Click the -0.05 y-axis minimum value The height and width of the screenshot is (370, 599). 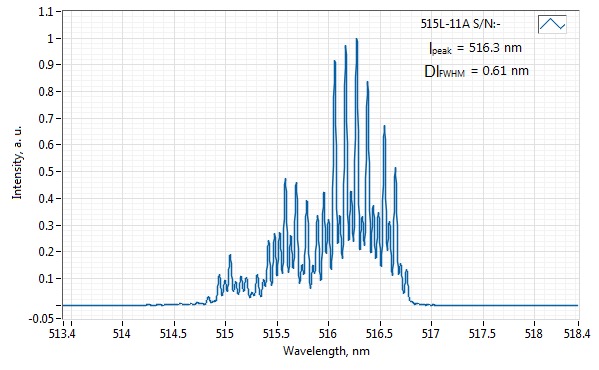(42, 318)
